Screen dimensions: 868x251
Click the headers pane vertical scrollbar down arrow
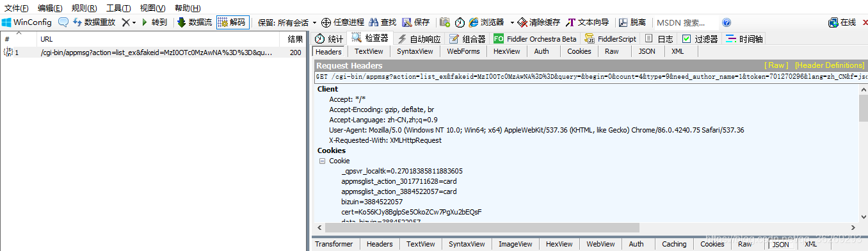click(x=863, y=217)
